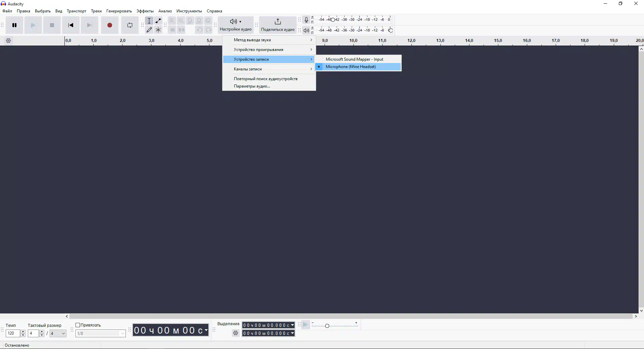Click the Stop button
The image size is (644, 349).
(x=52, y=25)
